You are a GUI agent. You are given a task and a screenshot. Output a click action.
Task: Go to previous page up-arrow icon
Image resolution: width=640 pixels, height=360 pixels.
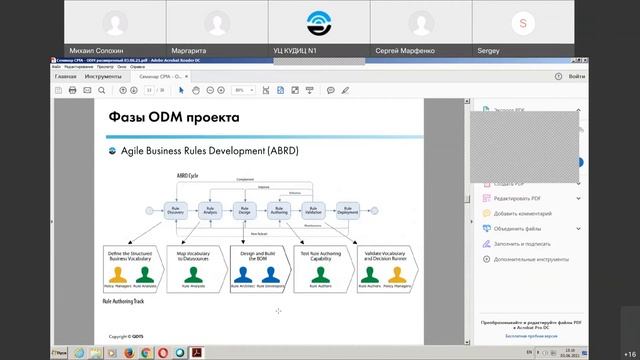[x=123, y=90]
